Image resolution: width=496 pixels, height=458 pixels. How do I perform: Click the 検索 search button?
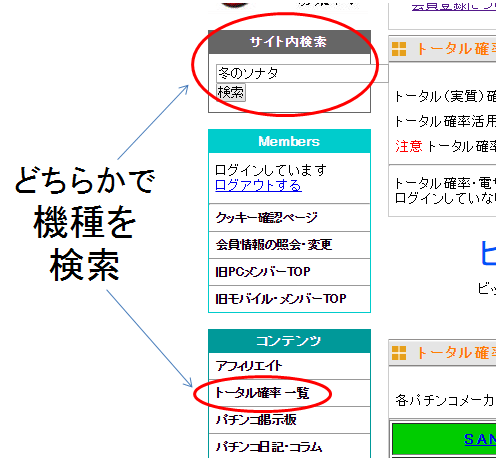231,92
